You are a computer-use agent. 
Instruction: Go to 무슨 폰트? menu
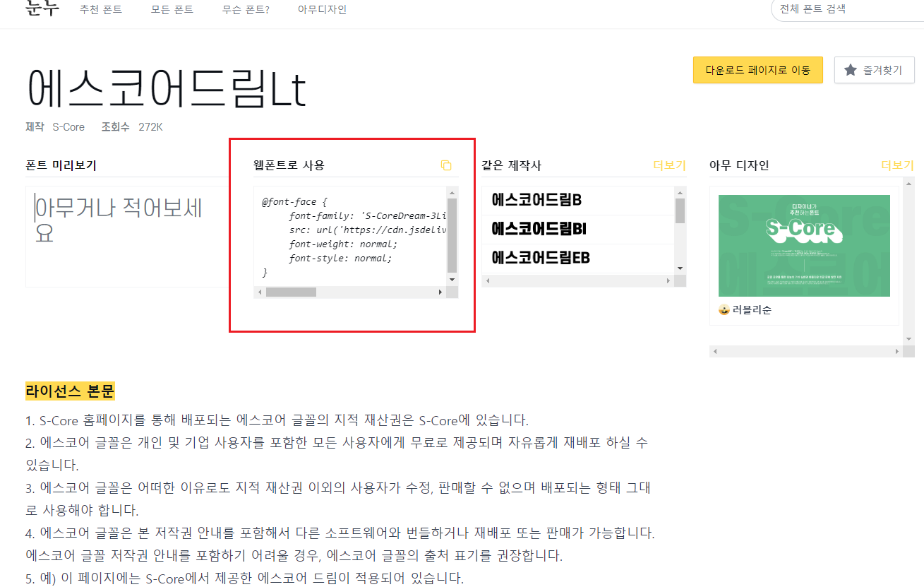pyautogui.click(x=246, y=10)
